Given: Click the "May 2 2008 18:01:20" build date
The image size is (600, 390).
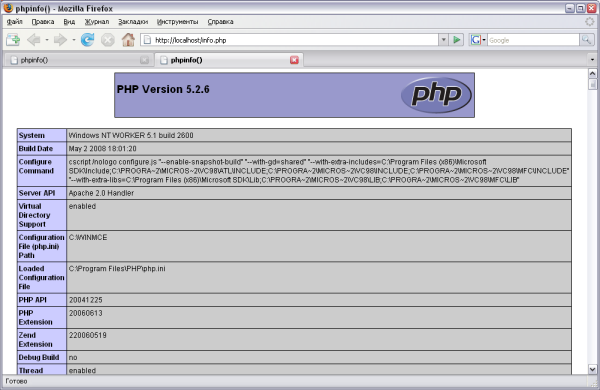Looking at the screenshot, I should (103, 148).
